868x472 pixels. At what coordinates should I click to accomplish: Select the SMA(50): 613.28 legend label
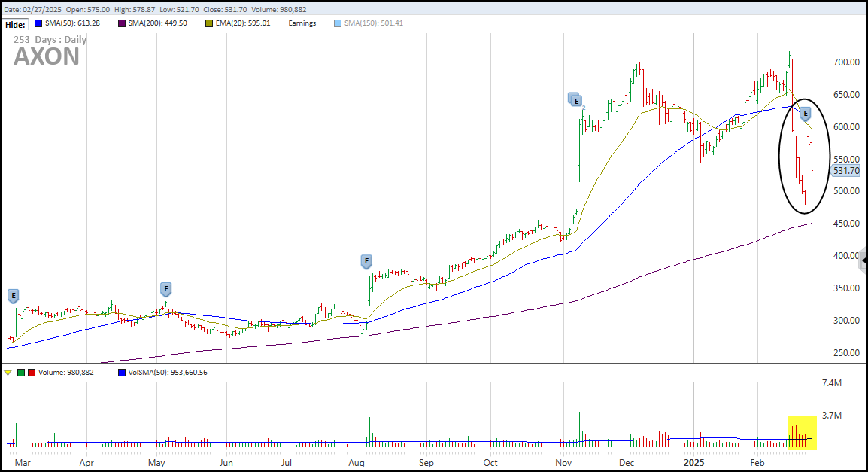[x=72, y=23]
